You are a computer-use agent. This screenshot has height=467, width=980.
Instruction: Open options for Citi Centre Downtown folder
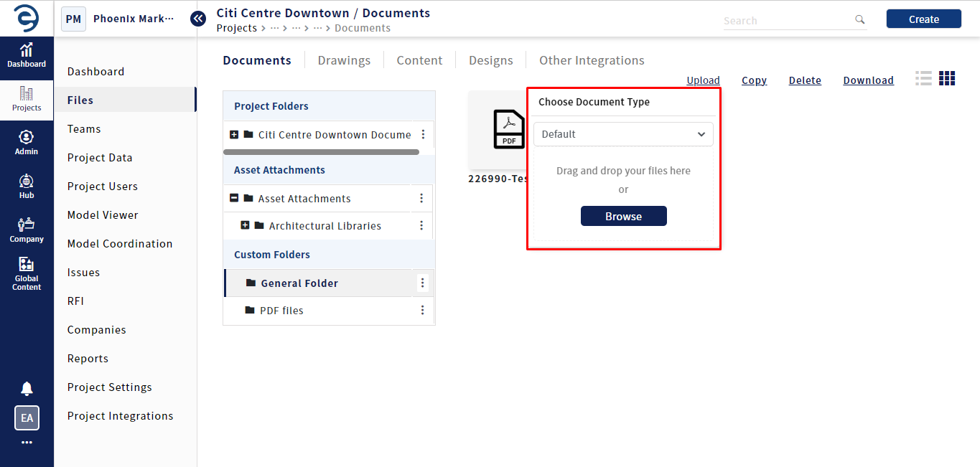[x=423, y=134]
